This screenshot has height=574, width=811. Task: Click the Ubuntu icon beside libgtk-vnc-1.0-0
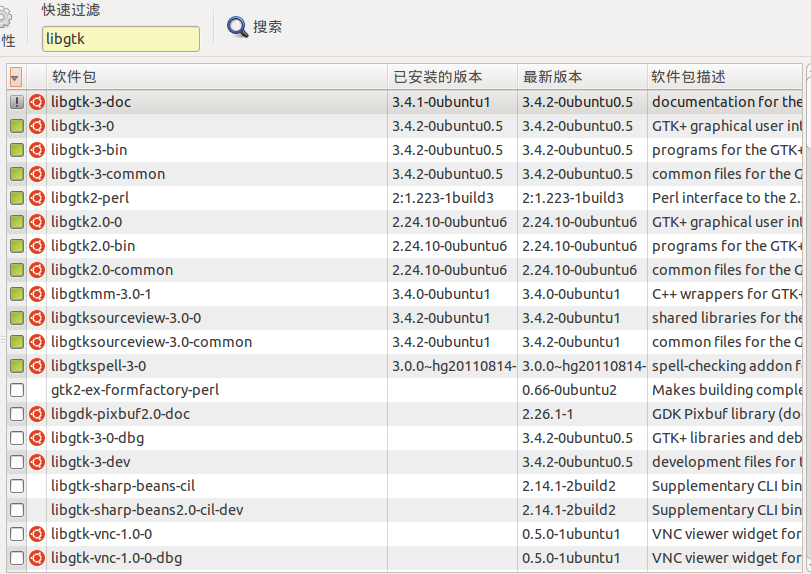coord(37,534)
